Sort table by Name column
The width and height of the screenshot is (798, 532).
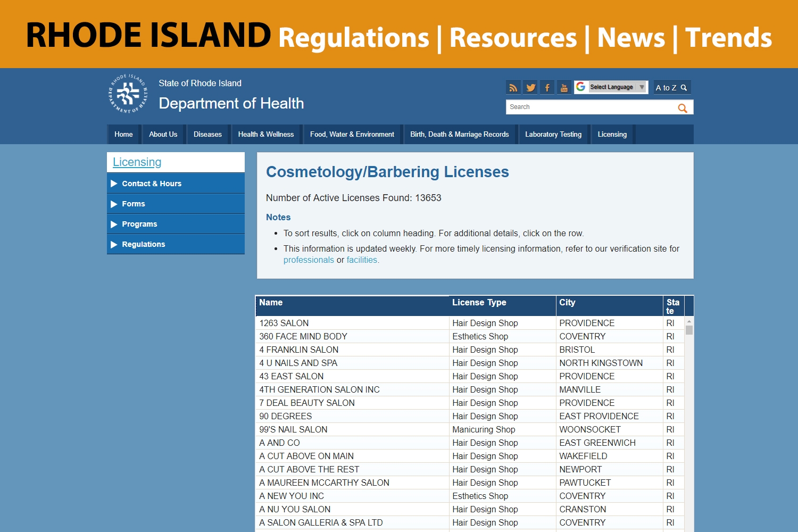click(x=352, y=306)
